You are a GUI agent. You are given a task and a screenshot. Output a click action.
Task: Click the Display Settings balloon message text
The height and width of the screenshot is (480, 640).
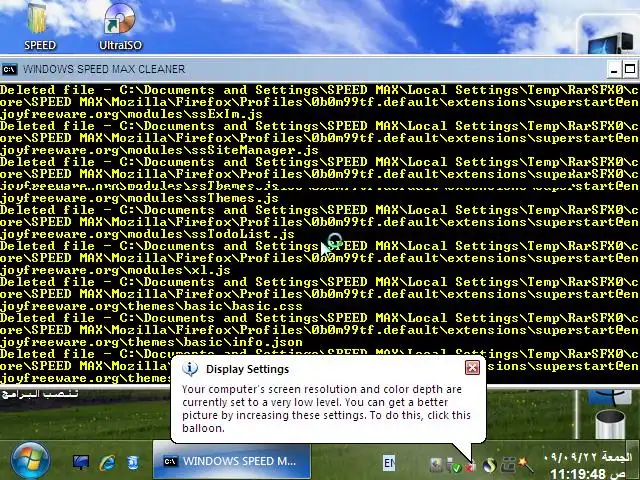pyautogui.click(x=327, y=409)
